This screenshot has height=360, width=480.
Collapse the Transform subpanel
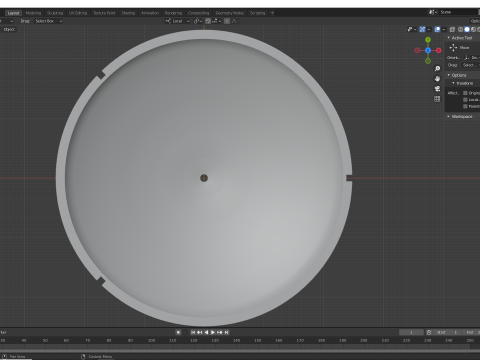(x=453, y=83)
